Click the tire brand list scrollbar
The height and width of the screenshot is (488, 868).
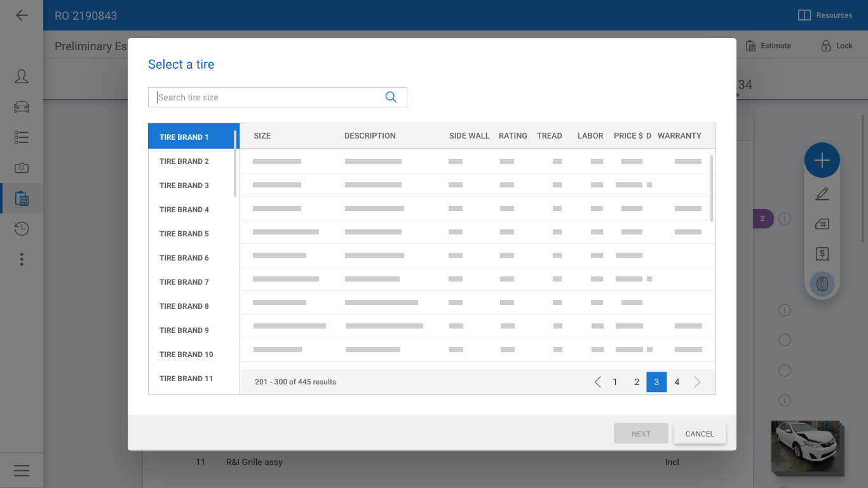[x=235, y=164]
